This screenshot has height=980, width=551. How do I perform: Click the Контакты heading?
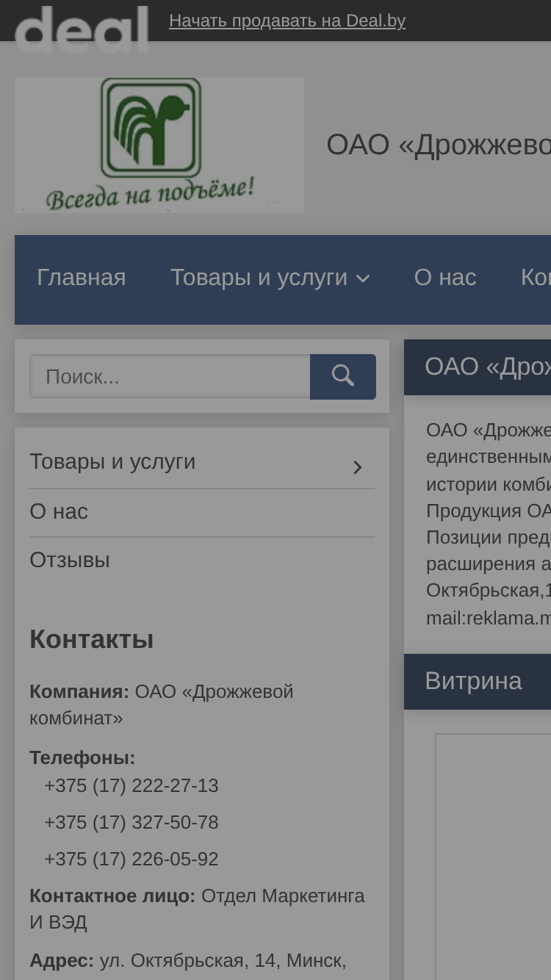tap(92, 639)
